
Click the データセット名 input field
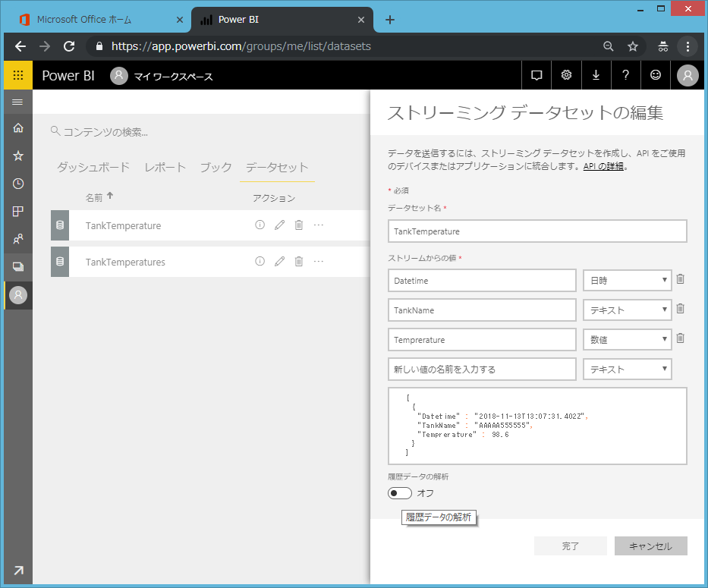(537, 231)
